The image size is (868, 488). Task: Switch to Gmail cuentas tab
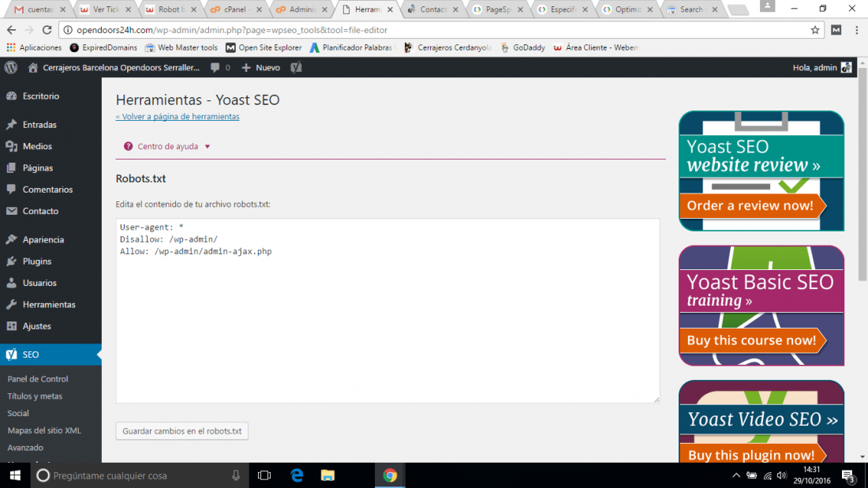(x=39, y=9)
